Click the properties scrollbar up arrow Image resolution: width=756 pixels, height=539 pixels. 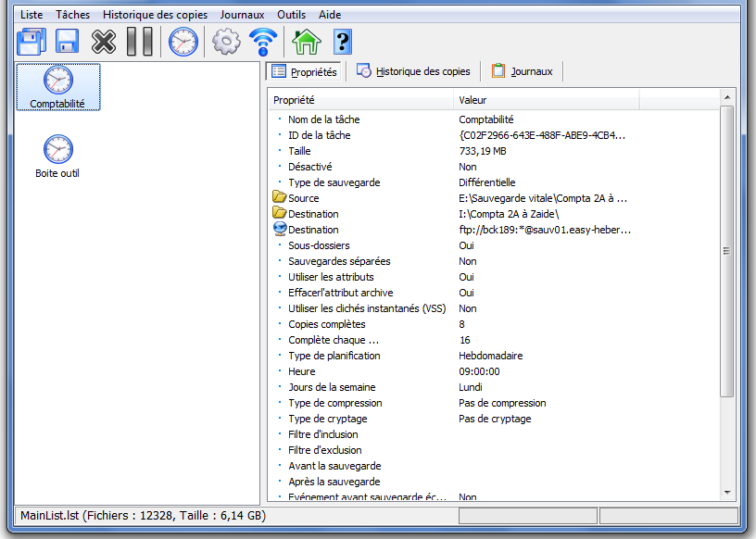click(727, 97)
